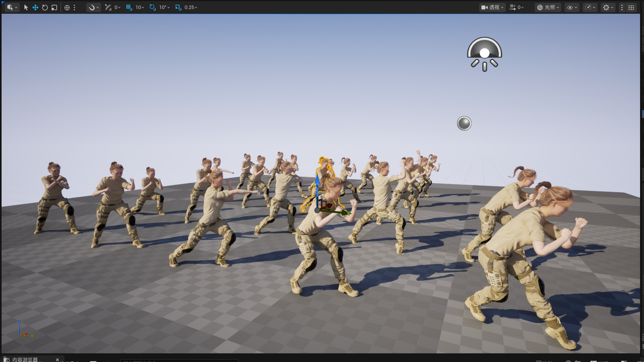Open the gear viewport settings button
This screenshot has height=362, width=644.
[x=608, y=7]
